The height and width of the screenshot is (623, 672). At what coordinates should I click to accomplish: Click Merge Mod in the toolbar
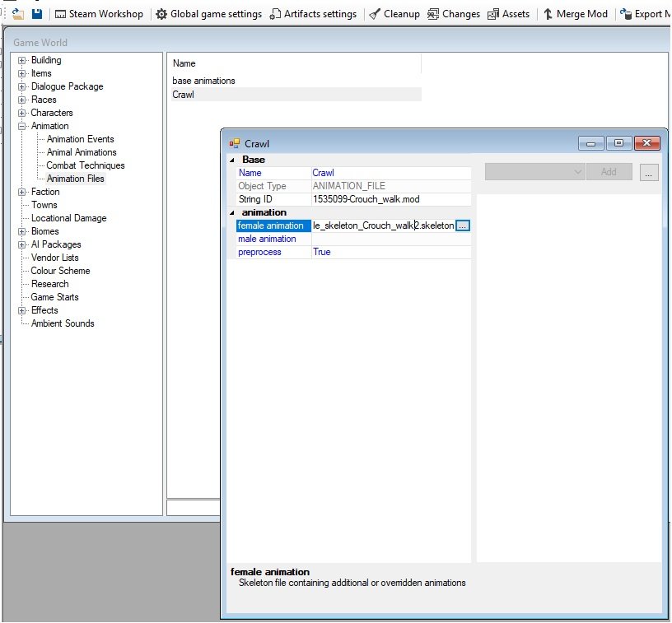click(576, 14)
